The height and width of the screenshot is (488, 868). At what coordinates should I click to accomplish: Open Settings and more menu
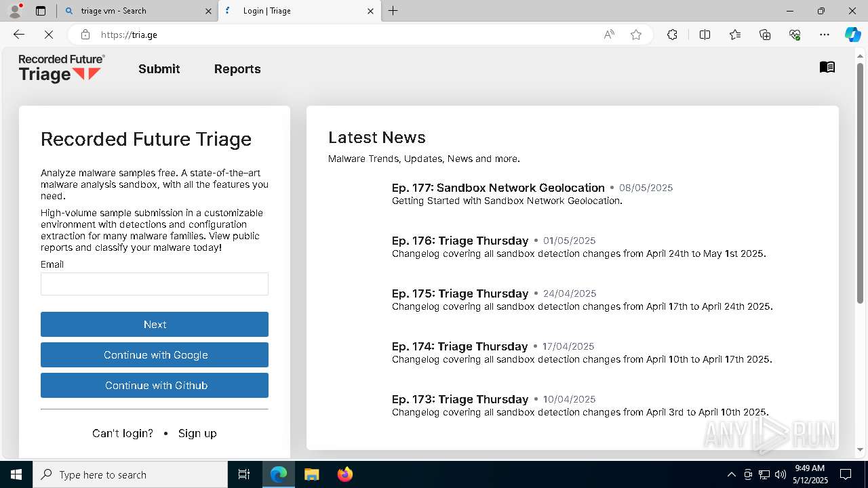(825, 35)
